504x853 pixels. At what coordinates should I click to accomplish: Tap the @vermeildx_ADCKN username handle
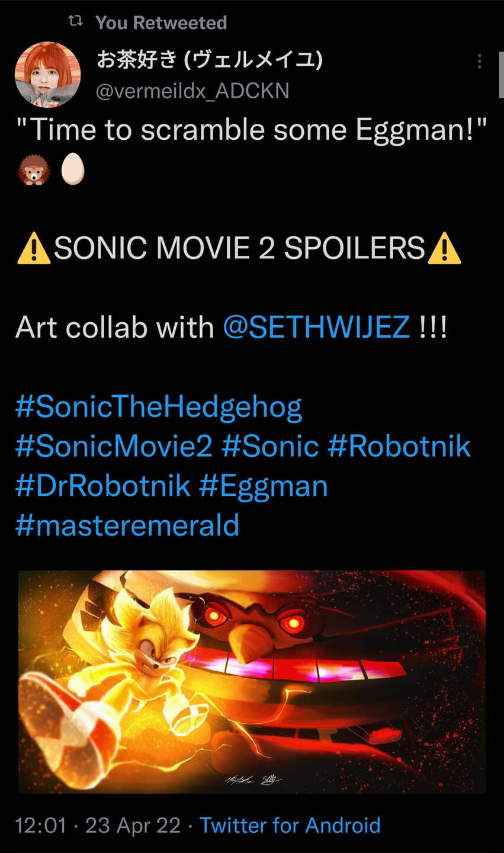tap(192, 91)
